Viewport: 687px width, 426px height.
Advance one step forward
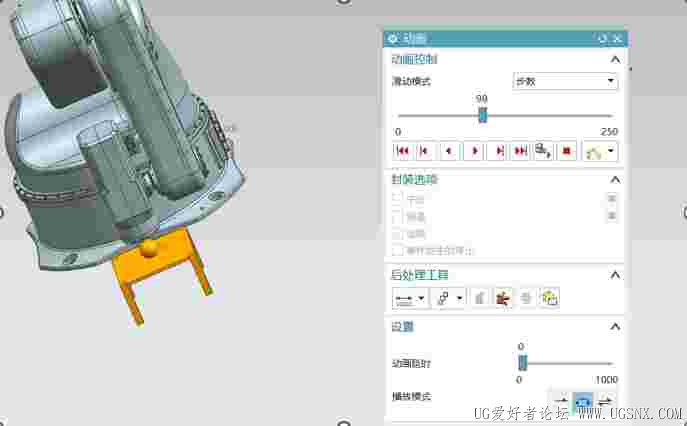tap(498, 151)
